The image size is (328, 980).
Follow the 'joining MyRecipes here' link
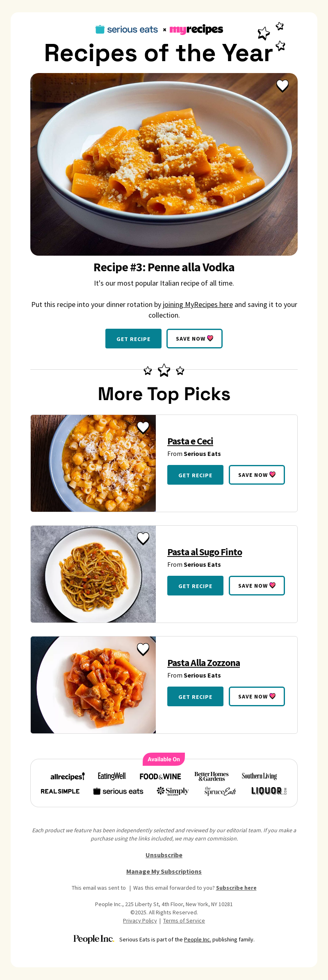tap(198, 305)
